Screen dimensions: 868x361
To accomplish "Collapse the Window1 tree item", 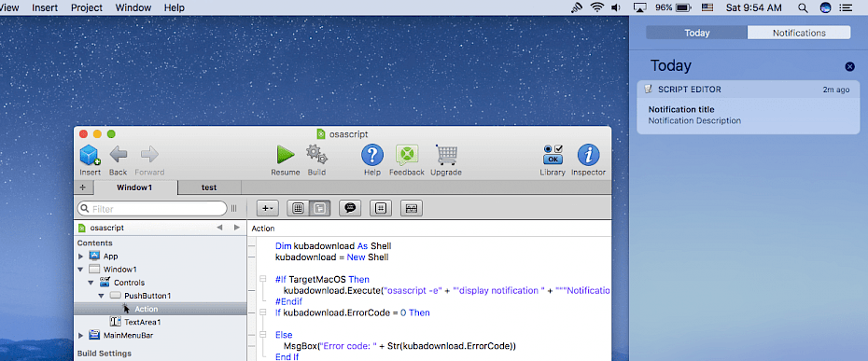I will [x=81, y=270].
